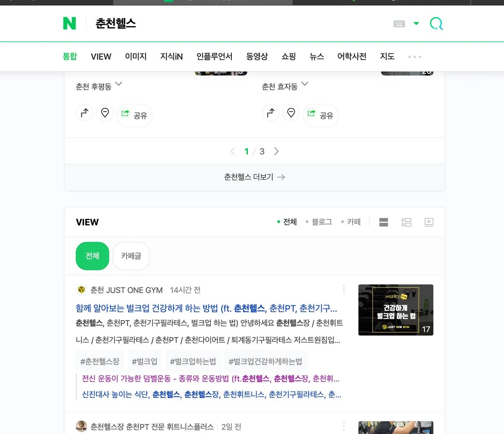Select the 전체 filter option in VIEW header
This screenshot has width=504, height=434.
point(287,222)
